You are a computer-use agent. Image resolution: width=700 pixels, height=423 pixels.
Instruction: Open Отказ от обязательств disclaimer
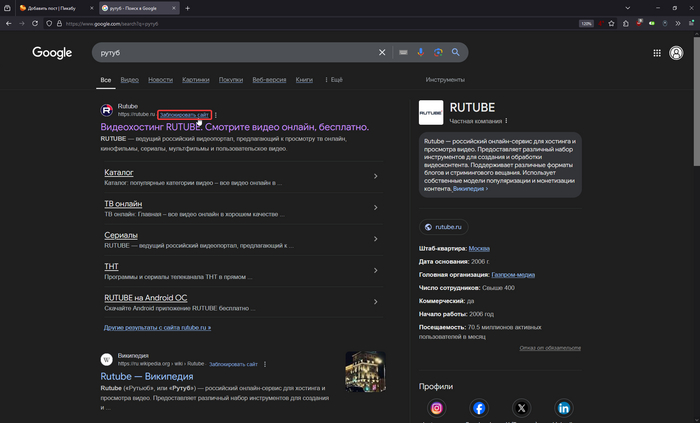550,348
